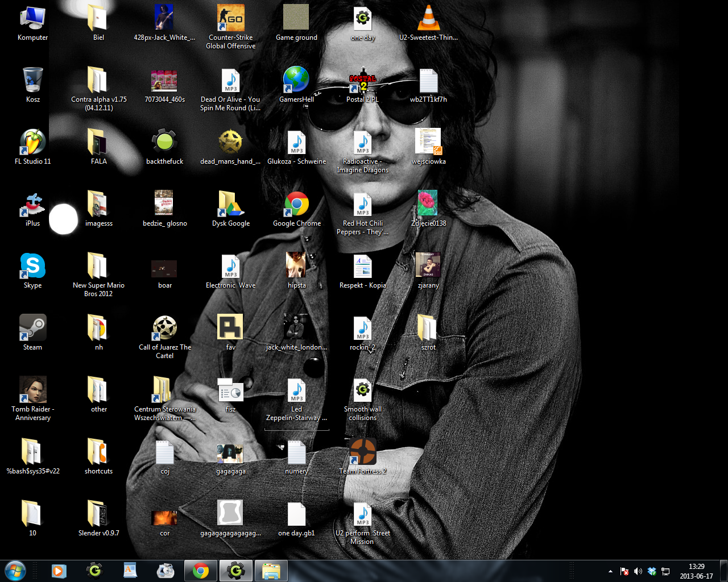The image size is (728, 582).
Task: Select the Steam desktop shortcut
Action: tap(32, 328)
